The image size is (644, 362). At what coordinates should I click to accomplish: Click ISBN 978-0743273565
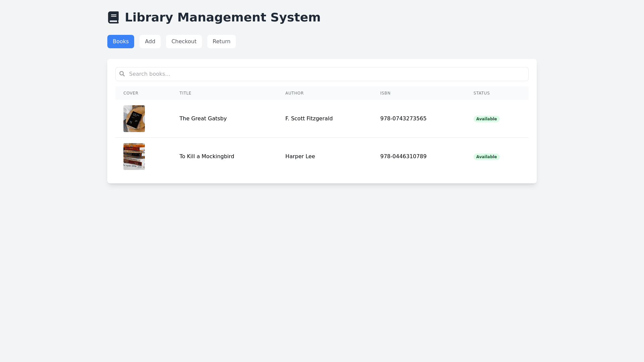pyautogui.click(x=403, y=119)
